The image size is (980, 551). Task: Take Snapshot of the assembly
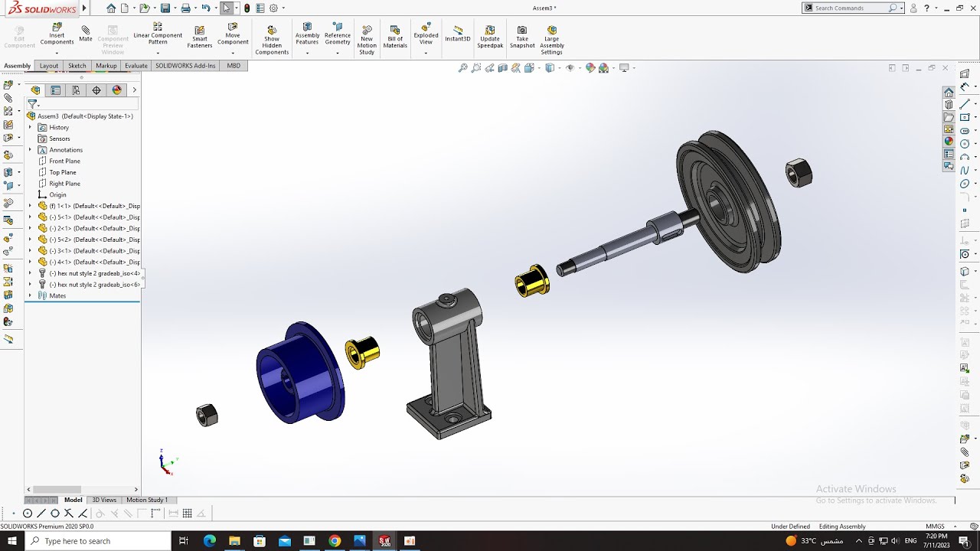(x=522, y=37)
